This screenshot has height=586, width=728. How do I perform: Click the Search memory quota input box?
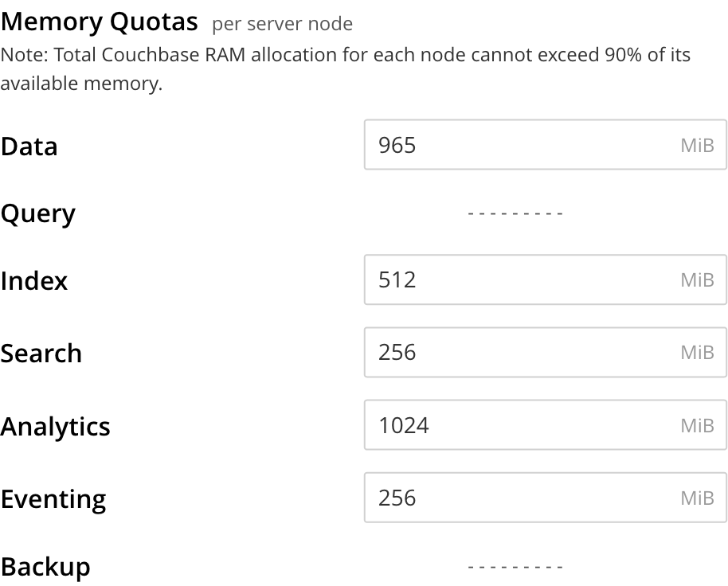pyautogui.click(x=518, y=352)
